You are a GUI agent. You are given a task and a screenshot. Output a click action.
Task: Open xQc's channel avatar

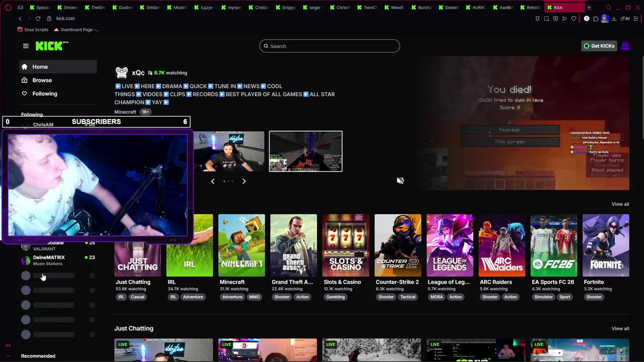[x=122, y=73]
